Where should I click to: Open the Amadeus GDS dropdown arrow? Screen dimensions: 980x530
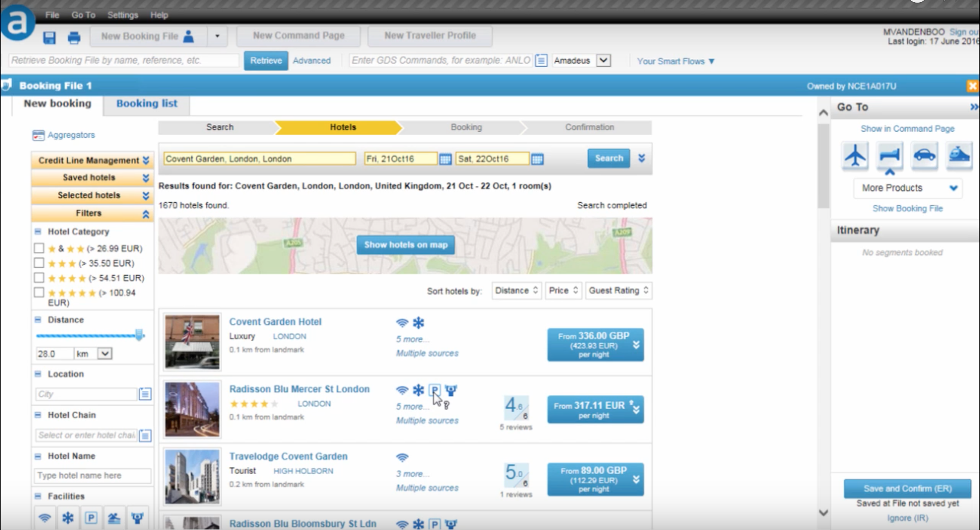[x=603, y=60]
